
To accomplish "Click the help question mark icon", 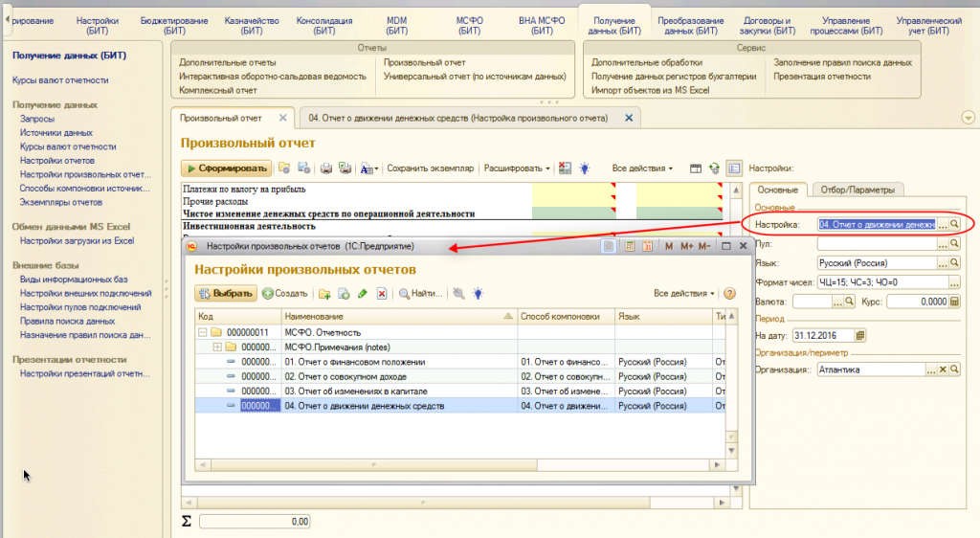I will pos(729,293).
